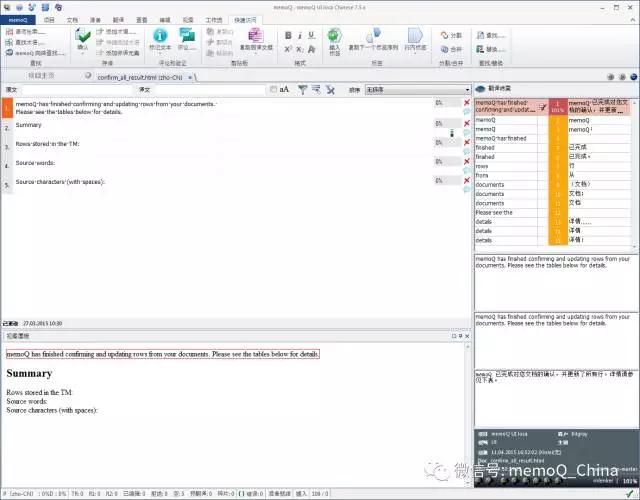Click the view pane vertical scrollbar
Viewport: 640px width, 500px height.
point(468,414)
